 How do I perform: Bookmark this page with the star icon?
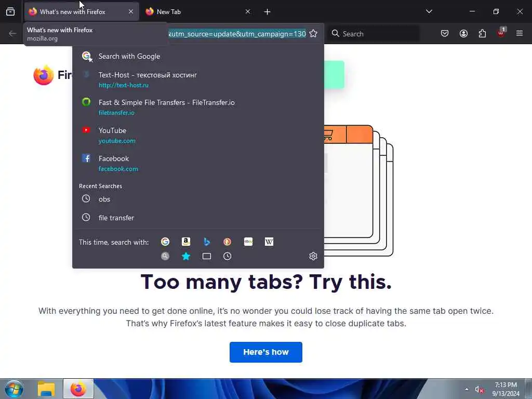point(313,34)
